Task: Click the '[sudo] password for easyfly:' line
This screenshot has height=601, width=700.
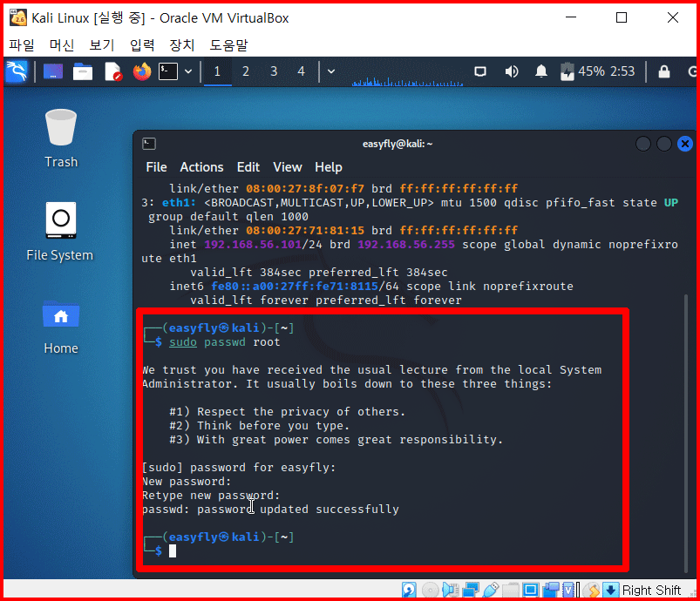Action: coord(239,467)
